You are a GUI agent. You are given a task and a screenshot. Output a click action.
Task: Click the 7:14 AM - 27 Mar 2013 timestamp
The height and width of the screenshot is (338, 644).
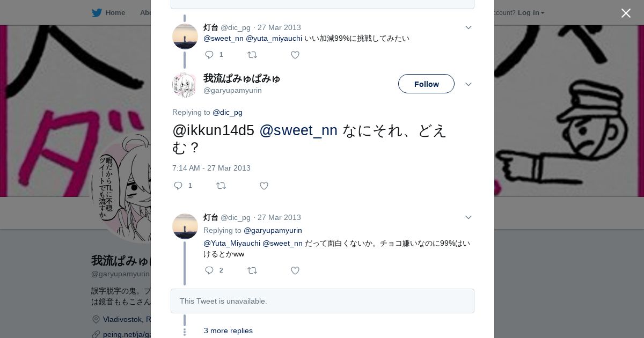(211, 168)
